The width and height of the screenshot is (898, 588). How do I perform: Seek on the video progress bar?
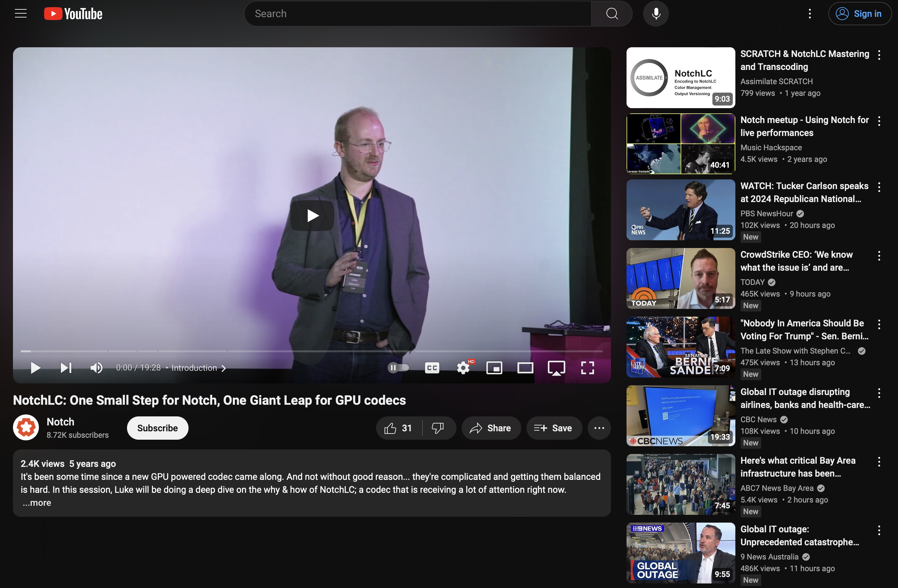[x=311, y=351]
